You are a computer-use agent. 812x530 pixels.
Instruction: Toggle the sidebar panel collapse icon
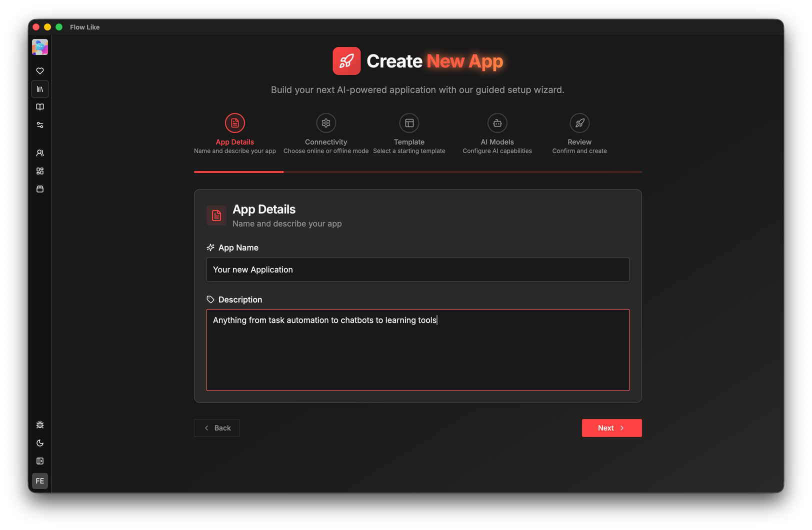40,461
